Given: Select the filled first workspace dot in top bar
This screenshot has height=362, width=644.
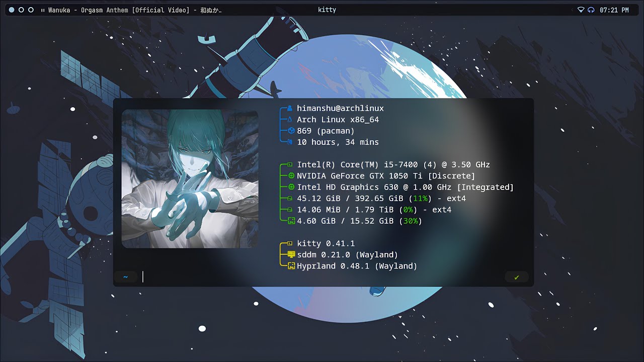Looking at the screenshot, I should pos(12,10).
